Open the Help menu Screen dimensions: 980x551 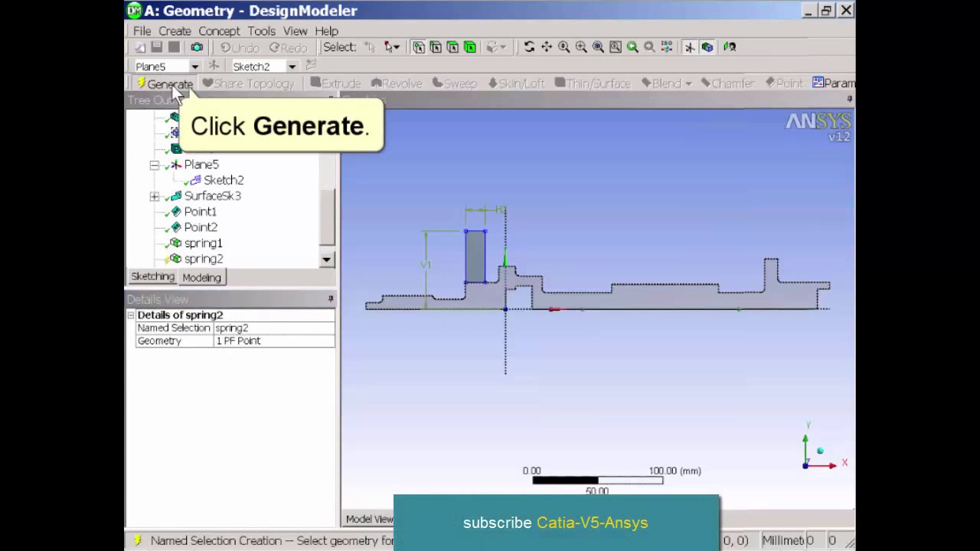[x=326, y=31]
